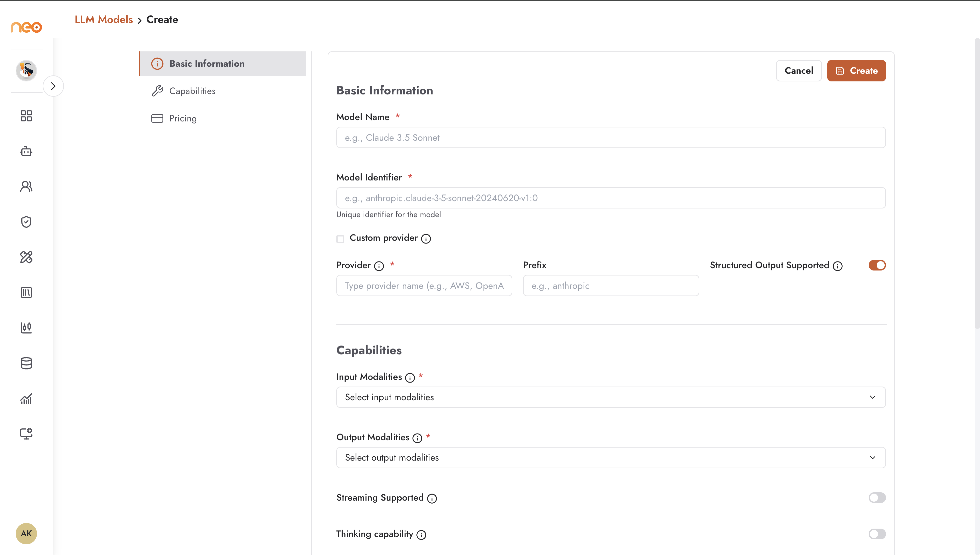Screen dimensions: 980x555
Task: Open the users icon in sidebar
Action: 26,186
